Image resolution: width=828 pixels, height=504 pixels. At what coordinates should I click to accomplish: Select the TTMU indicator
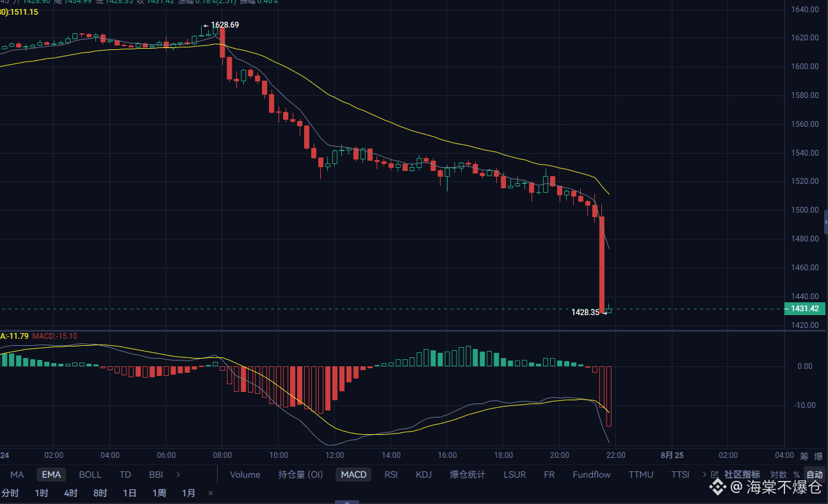(641, 475)
